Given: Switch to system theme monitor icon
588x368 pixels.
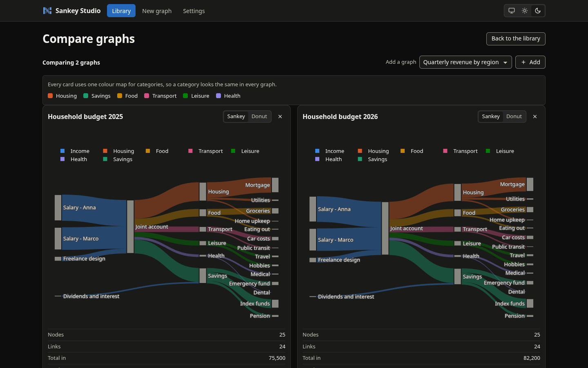Looking at the screenshot, I should point(512,11).
